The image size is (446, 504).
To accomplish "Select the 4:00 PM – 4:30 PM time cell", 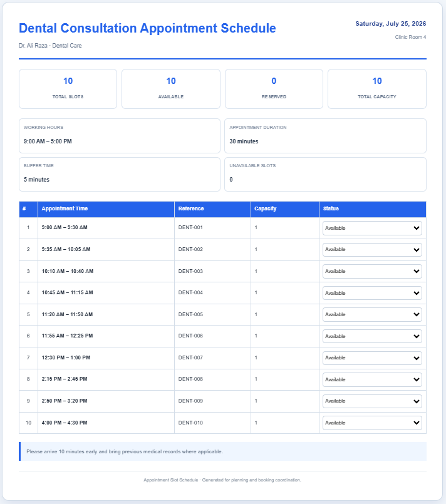I will click(x=106, y=423).
